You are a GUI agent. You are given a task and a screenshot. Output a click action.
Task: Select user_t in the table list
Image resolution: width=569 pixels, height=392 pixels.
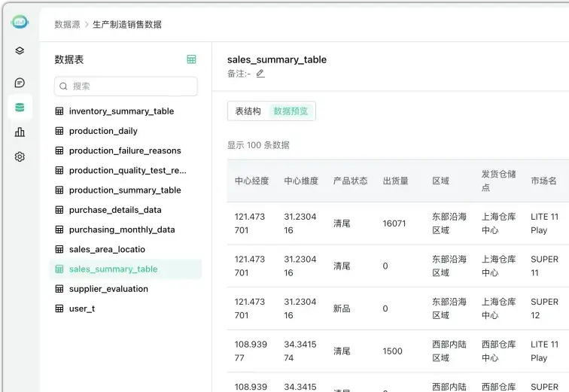point(82,308)
